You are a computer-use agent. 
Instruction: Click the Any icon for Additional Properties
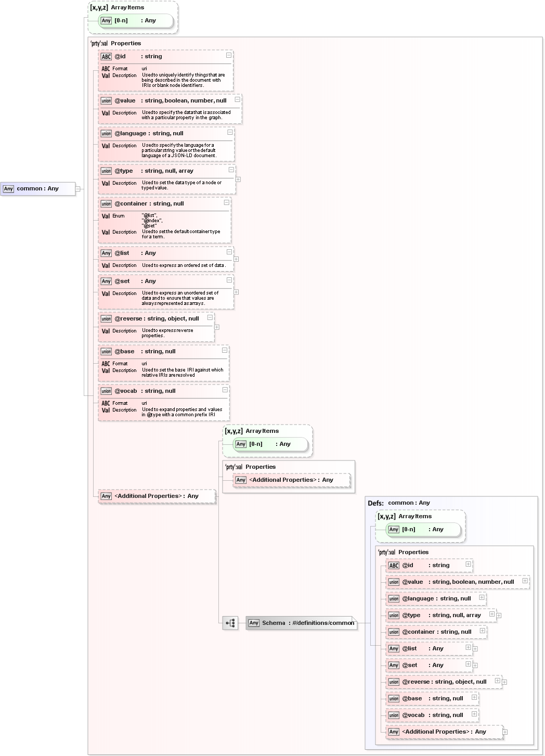pos(106,496)
